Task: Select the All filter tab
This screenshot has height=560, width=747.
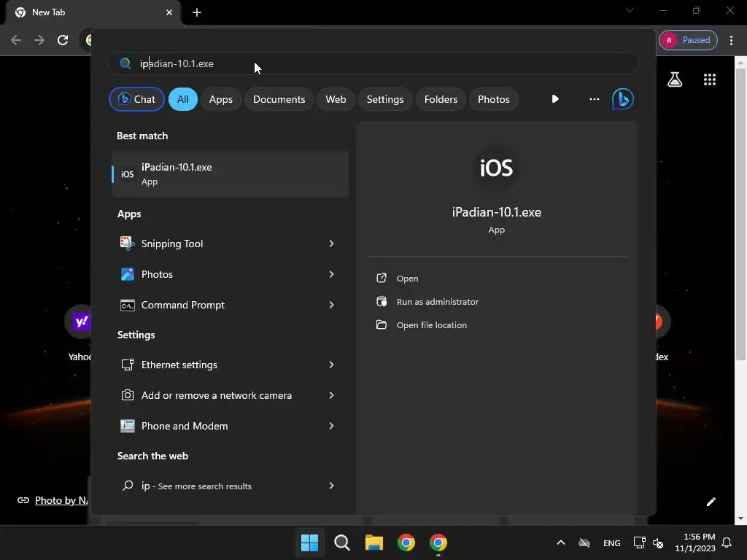Action: [183, 99]
